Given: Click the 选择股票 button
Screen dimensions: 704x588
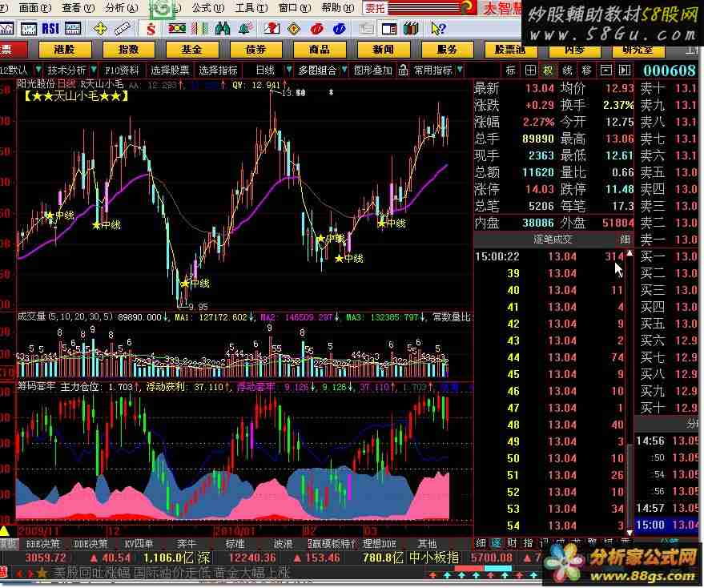Looking at the screenshot, I should [x=170, y=70].
